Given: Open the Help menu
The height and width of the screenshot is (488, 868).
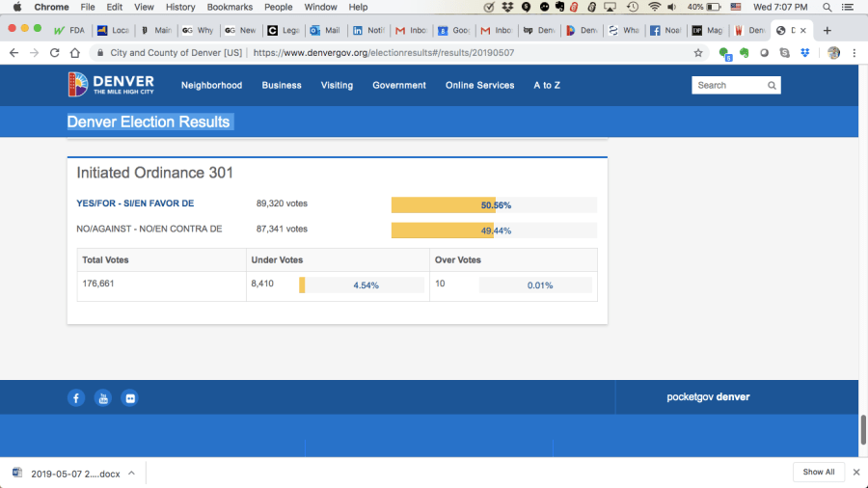Looking at the screenshot, I should pos(358,7).
